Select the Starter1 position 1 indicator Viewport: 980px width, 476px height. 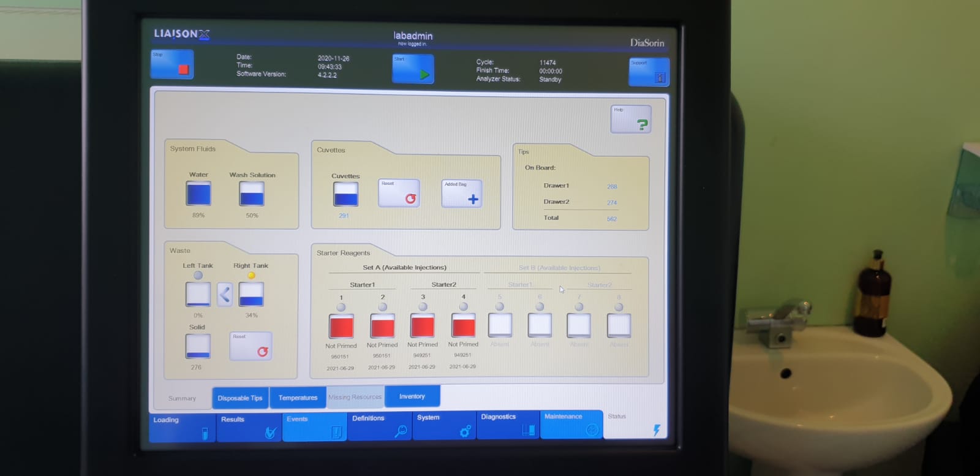[x=341, y=307]
